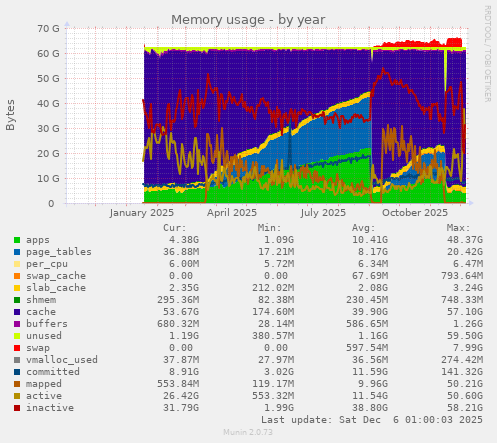Click the purple buffers legend swatch
This screenshot has width=497, height=443.
pos(17,324)
